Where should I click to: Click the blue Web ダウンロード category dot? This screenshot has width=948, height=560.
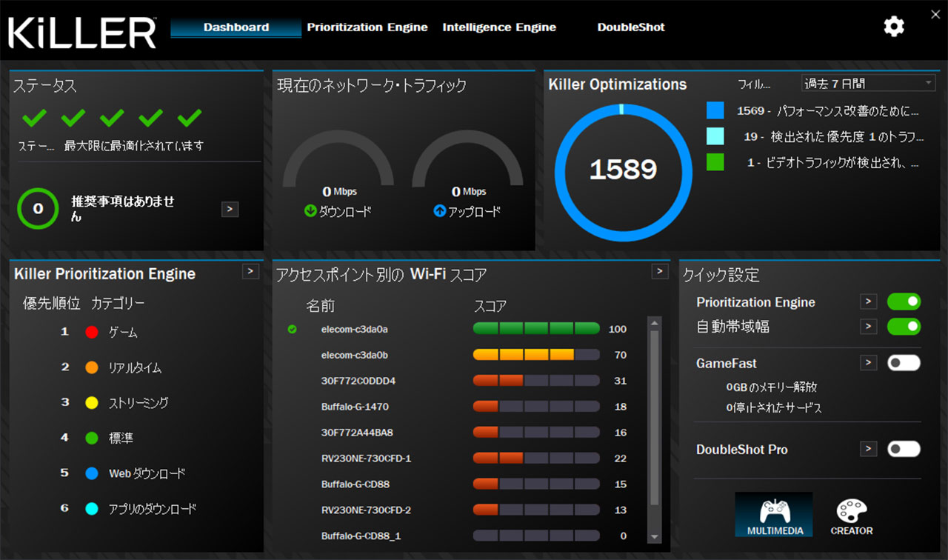[92, 473]
